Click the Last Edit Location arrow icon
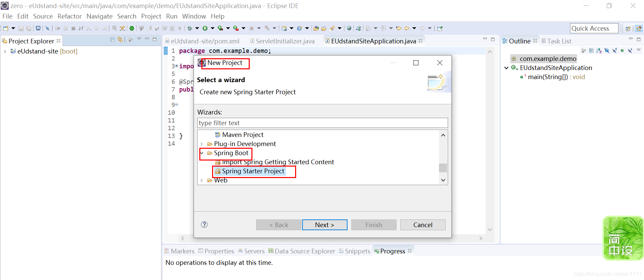 click(x=399, y=28)
